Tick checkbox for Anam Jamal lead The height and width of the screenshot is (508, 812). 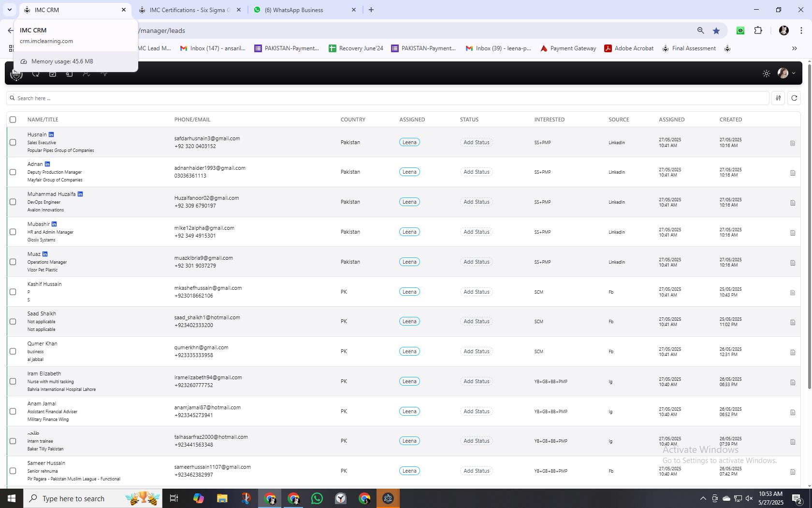pos(13,411)
